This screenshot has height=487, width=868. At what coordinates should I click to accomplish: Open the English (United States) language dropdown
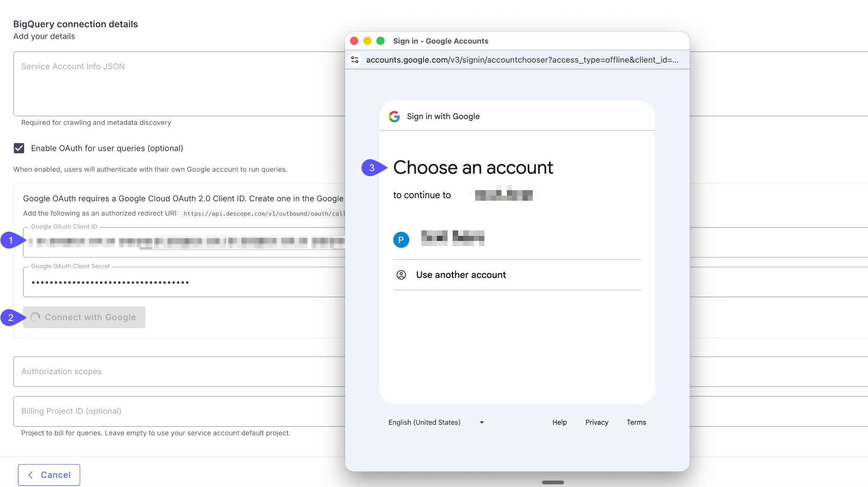[x=436, y=422]
